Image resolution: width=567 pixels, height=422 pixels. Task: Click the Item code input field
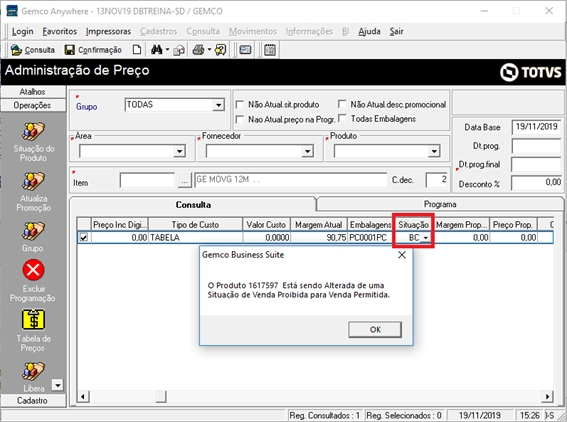(x=148, y=180)
